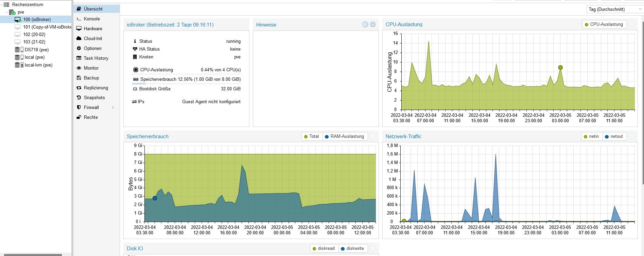The image size is (644, 256).
Task: Click the Hinweise arrow circle icon
Action: click(365, 24)
